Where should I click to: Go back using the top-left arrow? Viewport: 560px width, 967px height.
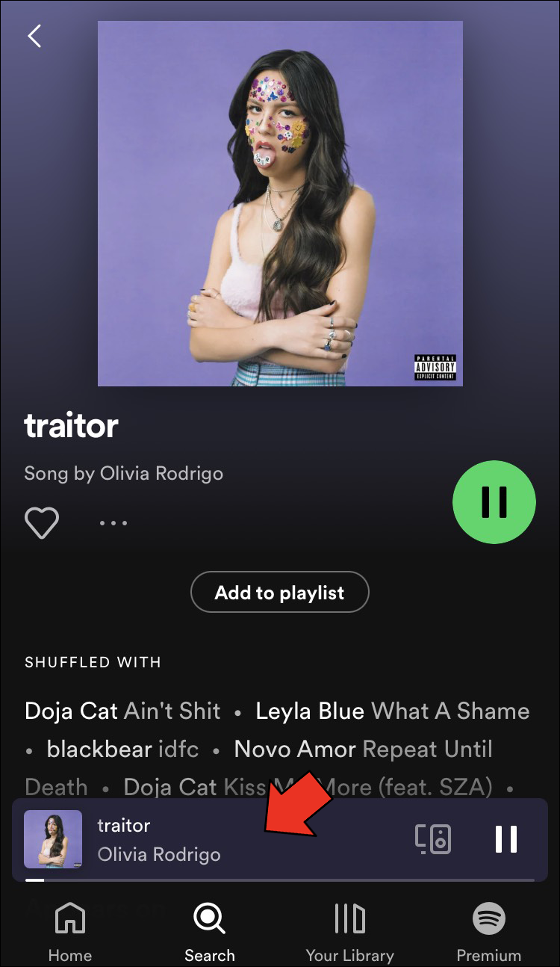tap(34, 36)
